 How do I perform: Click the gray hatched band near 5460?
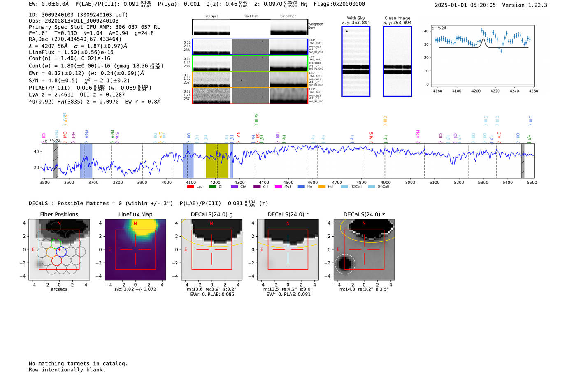tap(523, 160)
